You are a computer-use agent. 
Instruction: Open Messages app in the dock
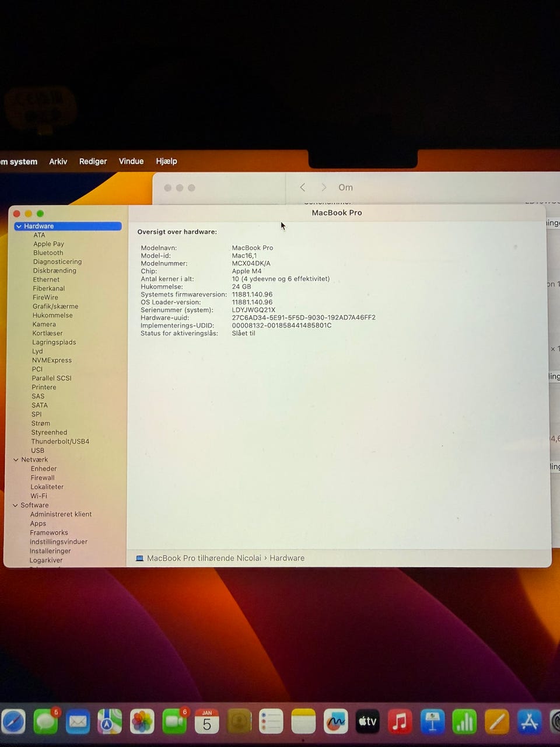[45, 722]
